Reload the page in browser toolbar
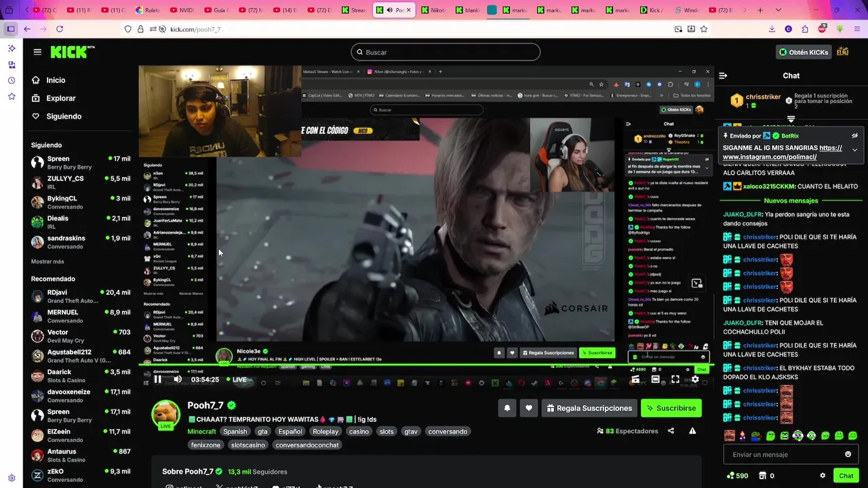This screenshot has width=868, height=488. coord(60,29)
